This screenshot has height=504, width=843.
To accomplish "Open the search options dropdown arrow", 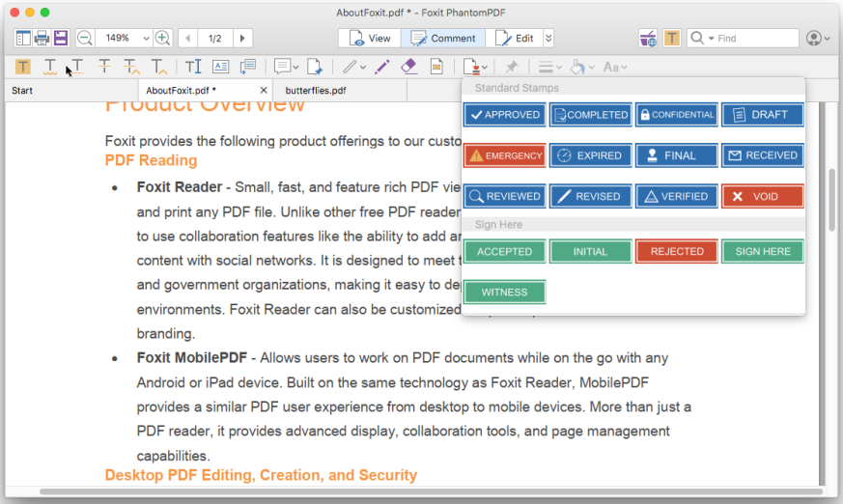I will (712, 39).
